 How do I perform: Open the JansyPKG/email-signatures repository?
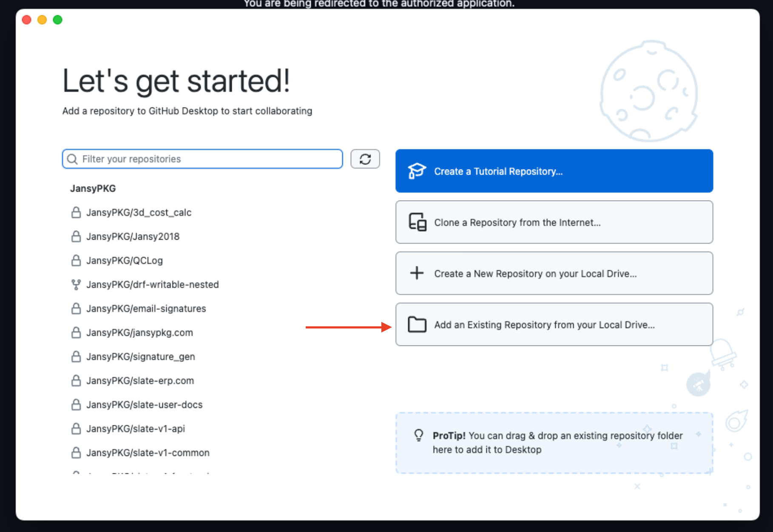pos(146,308)
